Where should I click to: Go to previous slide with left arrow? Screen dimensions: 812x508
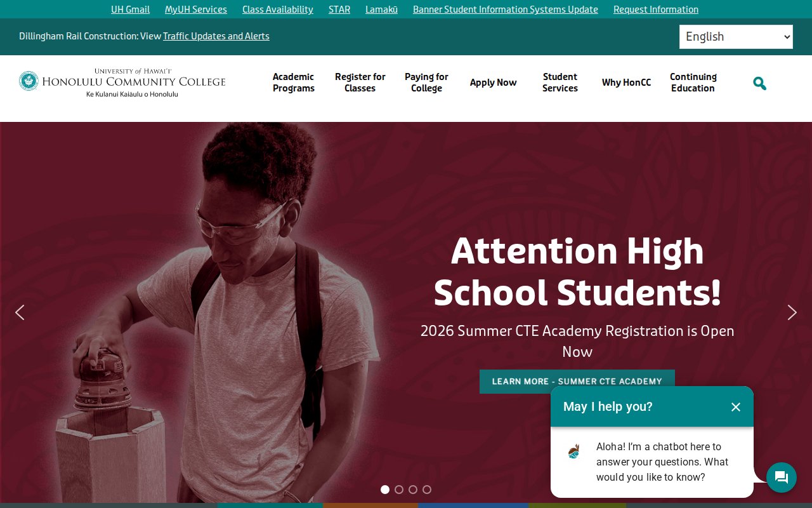(x=20, y=312)
